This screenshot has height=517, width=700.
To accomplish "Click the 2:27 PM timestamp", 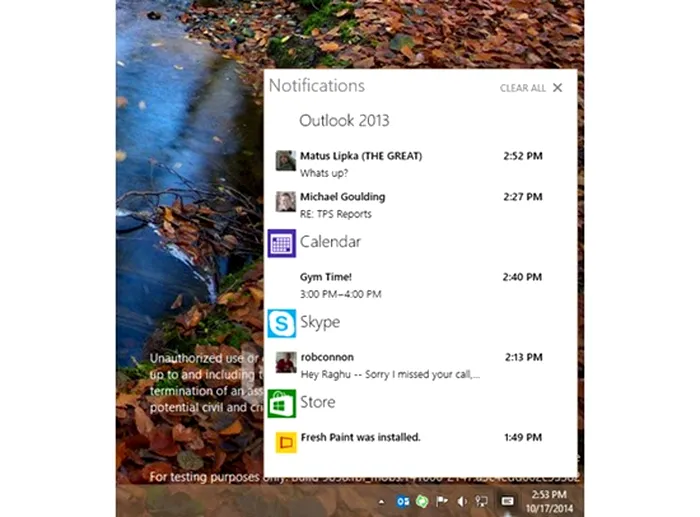I will click(523, 197).
